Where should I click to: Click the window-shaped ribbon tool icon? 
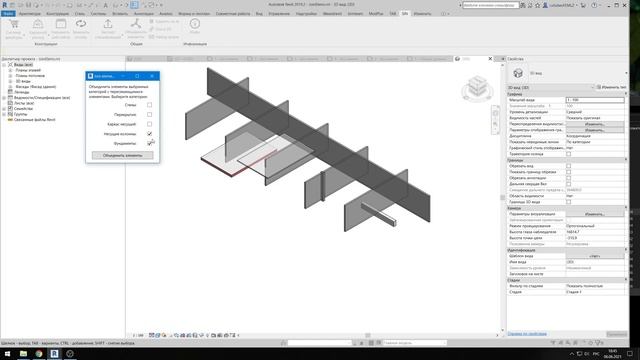click(61, 24)
